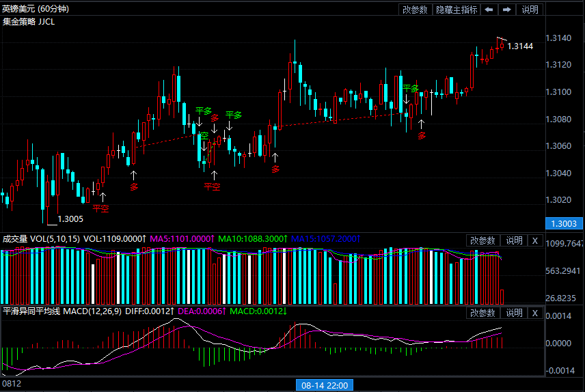Close the MACD indicator panel with X
This screenshot has height=392, width=585.
tap(535, 313)
